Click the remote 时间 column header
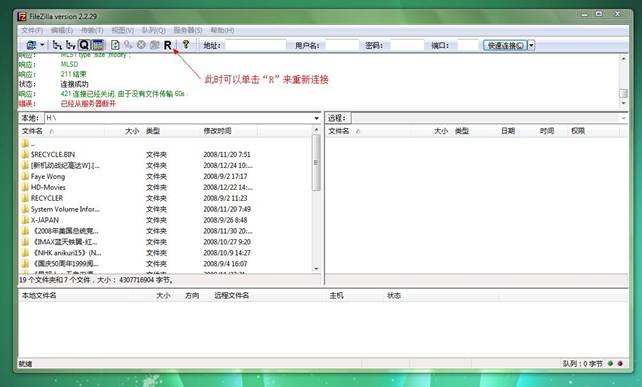The width and height of the screenshot is (642, 387). (547, 131)
